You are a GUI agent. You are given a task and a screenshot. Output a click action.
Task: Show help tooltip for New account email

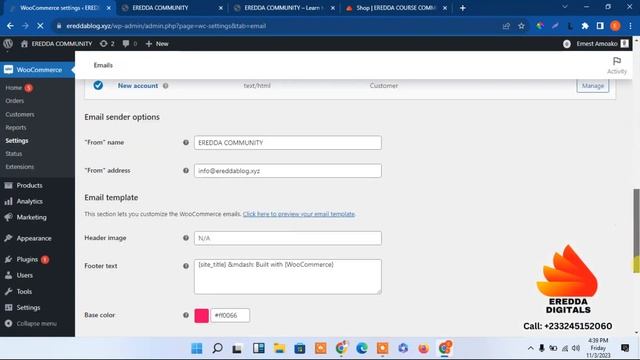166,86
